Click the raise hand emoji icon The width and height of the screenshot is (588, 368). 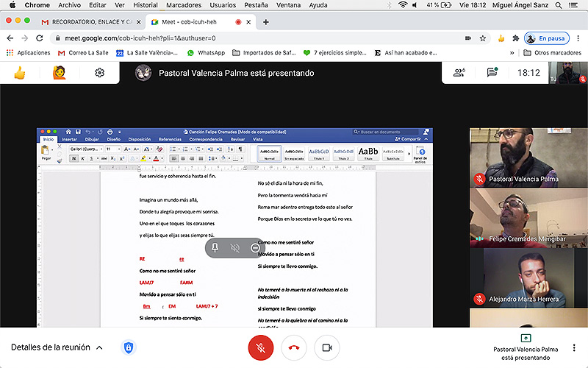tap(60, 73)
